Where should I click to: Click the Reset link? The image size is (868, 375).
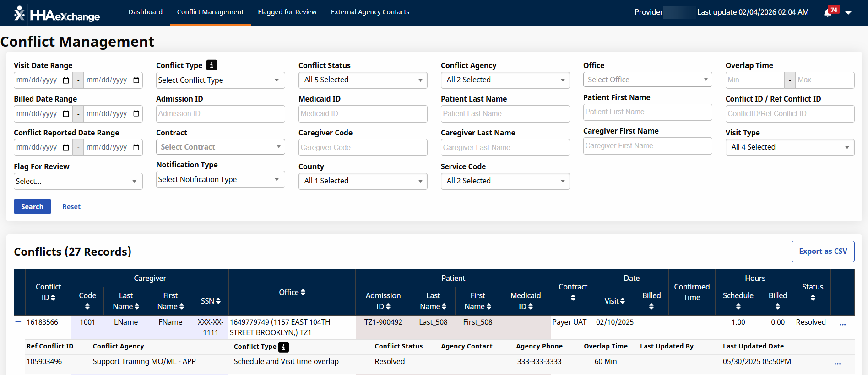click(x=71, y=207)
